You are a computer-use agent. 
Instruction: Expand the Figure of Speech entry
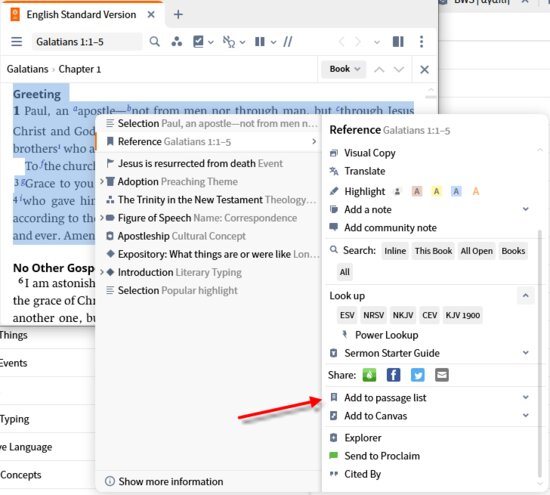(x=102, y=218)
